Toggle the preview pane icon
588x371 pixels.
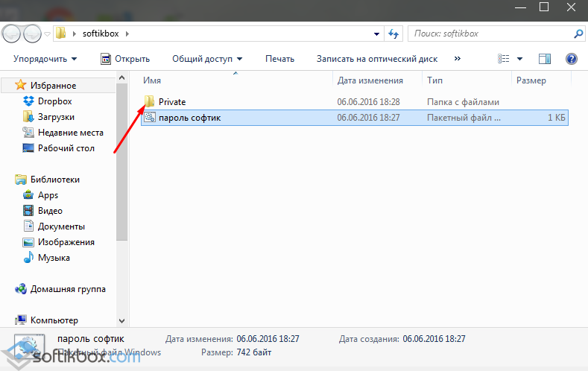[x=545, y=59]
